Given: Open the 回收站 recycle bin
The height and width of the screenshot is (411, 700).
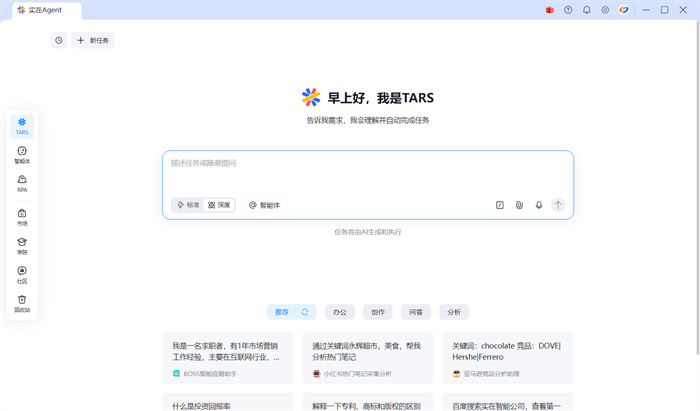Looking at the screenshot, I should [22, 304].
